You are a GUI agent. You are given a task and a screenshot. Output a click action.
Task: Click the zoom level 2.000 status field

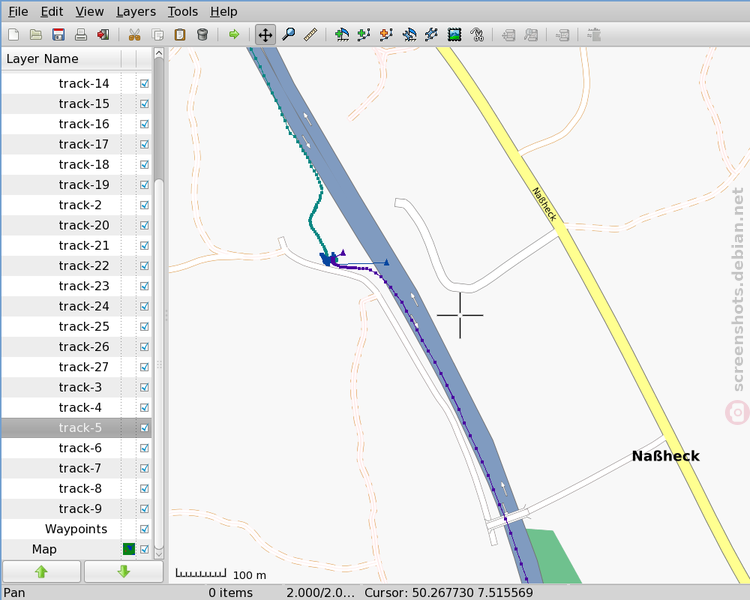[x=320, y=592]
